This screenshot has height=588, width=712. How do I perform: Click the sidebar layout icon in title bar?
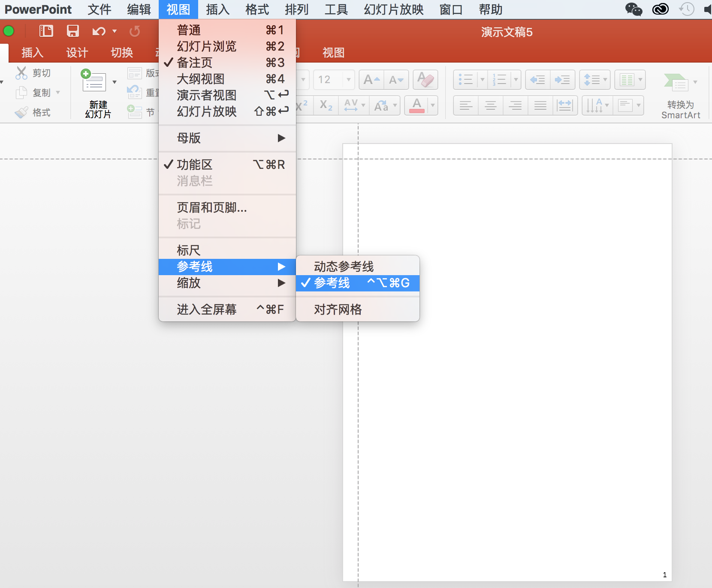(x=46, y=31)
